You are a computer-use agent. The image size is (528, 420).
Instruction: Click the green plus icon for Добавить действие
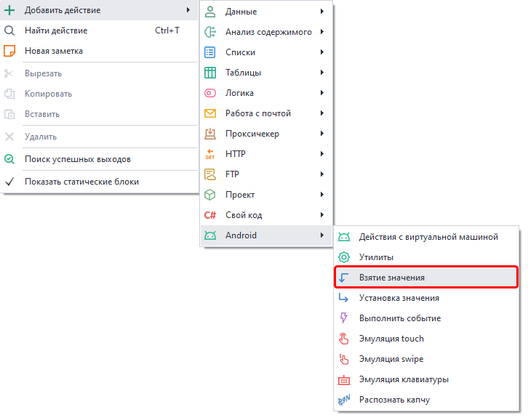[9, 10]
